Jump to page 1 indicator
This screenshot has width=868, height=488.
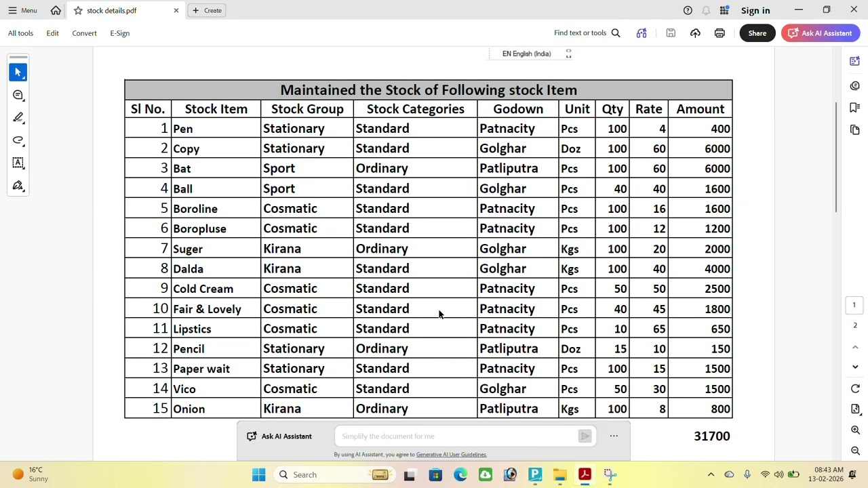(854, 305)
